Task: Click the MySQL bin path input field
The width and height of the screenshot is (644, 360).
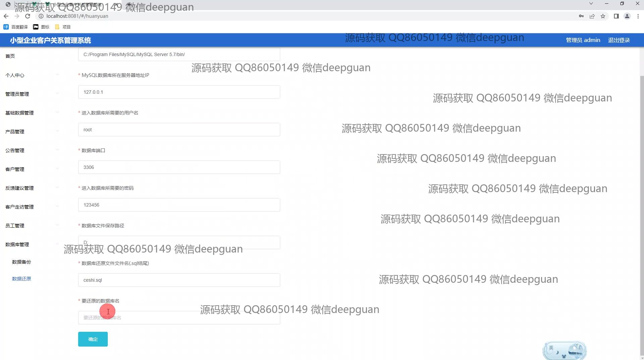Action: 179,54
